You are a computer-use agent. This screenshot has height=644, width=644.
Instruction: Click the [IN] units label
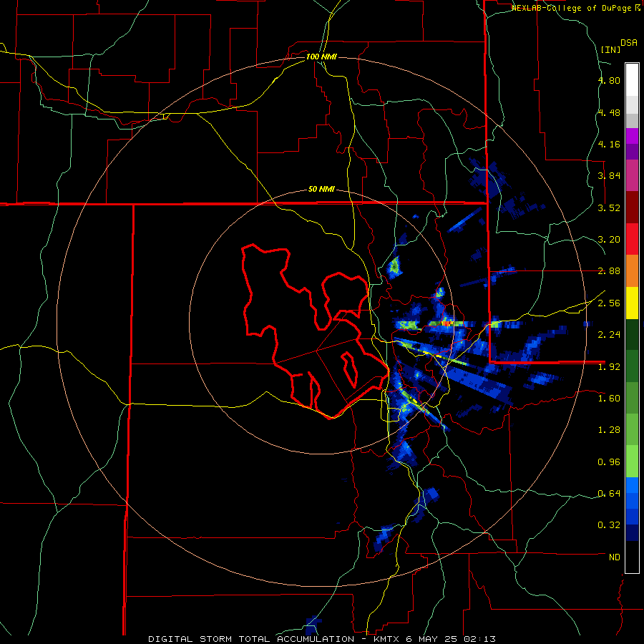(610, 49)
